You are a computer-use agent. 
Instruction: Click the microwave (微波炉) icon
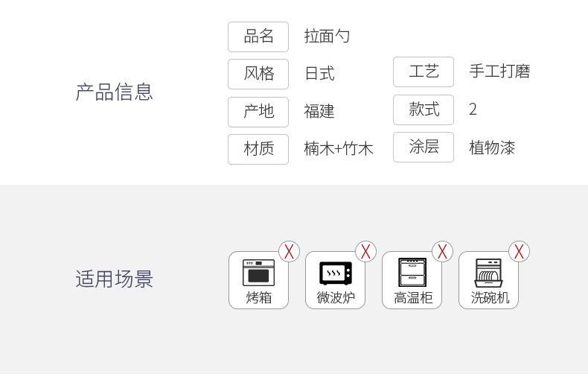(x=336, y=273)
